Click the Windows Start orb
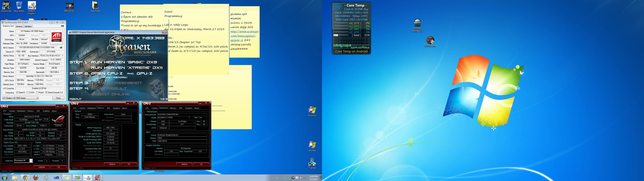The height and width of the screenshot is (181, 644). tap(4, 178)
